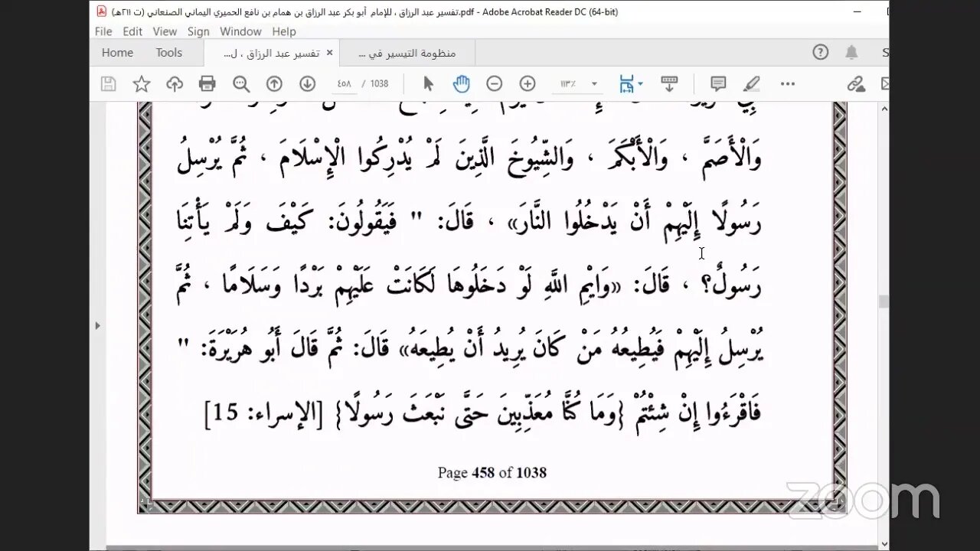Go to next page arrow
The width and height of the screenshot is (980, 551).
tap(307, 84)
